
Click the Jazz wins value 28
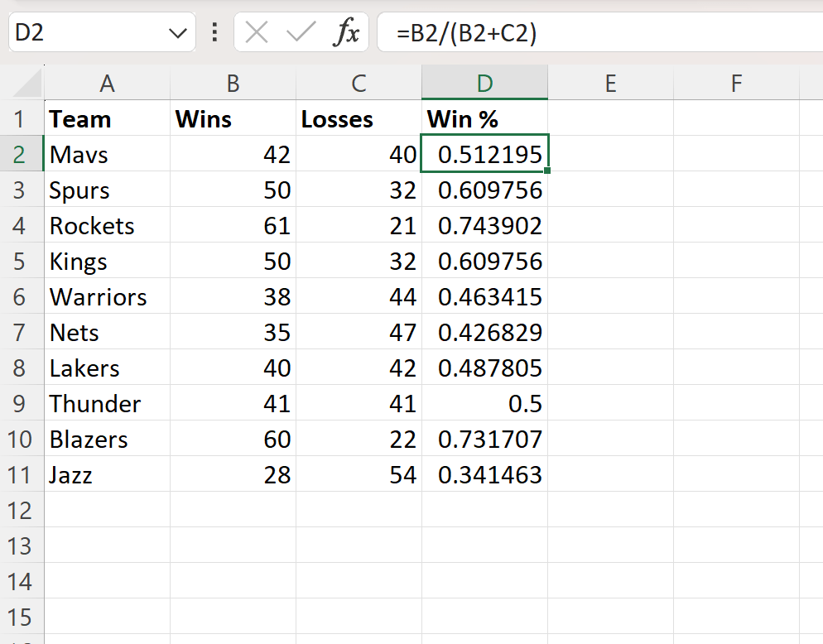[x=233, y=474]
